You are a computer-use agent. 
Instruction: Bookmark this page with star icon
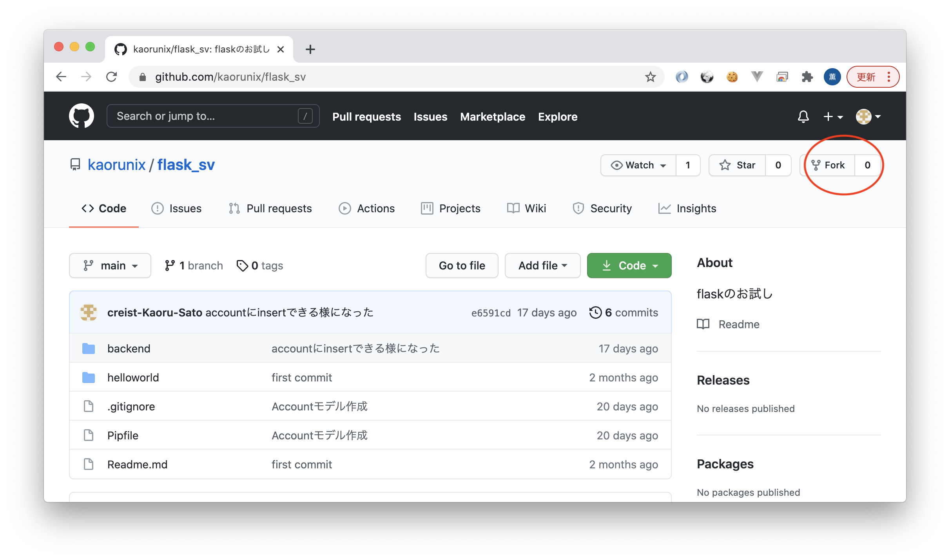coord(650,77)
